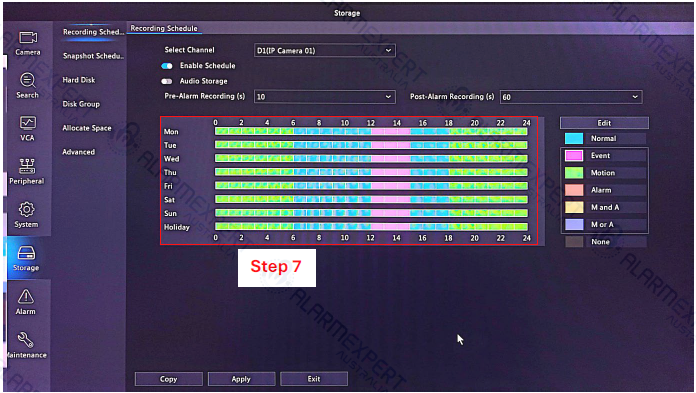Viewport: 696px width, 393px height.
Task: Open the Pre-Alarm Recording dropdown
Action: [324, 97]
